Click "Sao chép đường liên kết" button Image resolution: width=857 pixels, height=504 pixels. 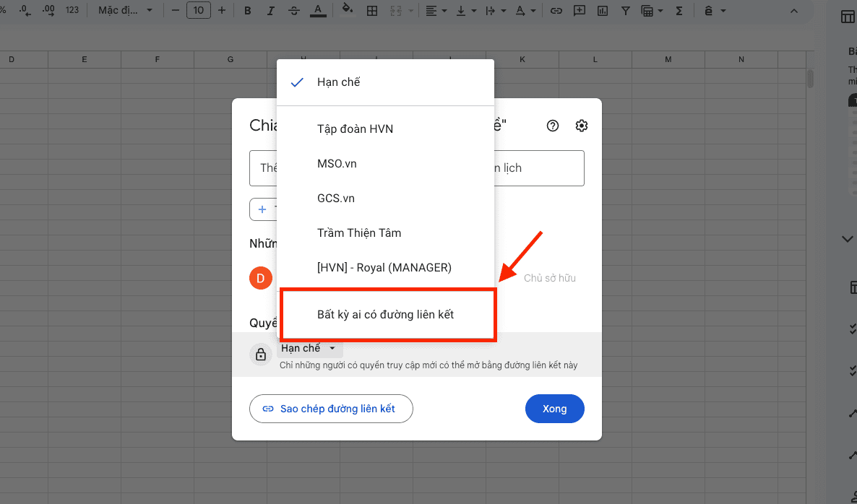point(331,409)
